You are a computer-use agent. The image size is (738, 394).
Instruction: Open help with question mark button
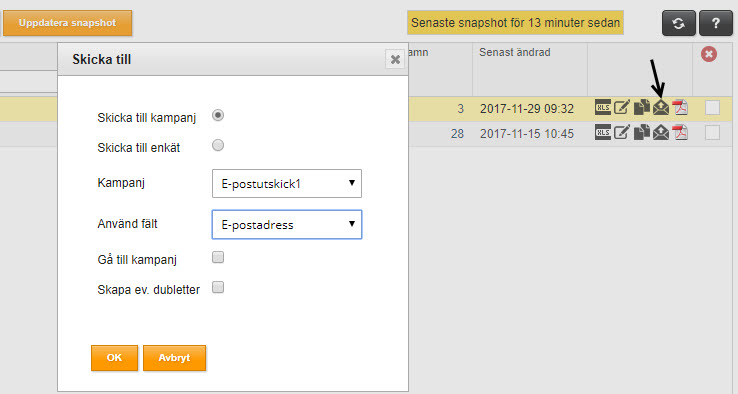[715, 23]
